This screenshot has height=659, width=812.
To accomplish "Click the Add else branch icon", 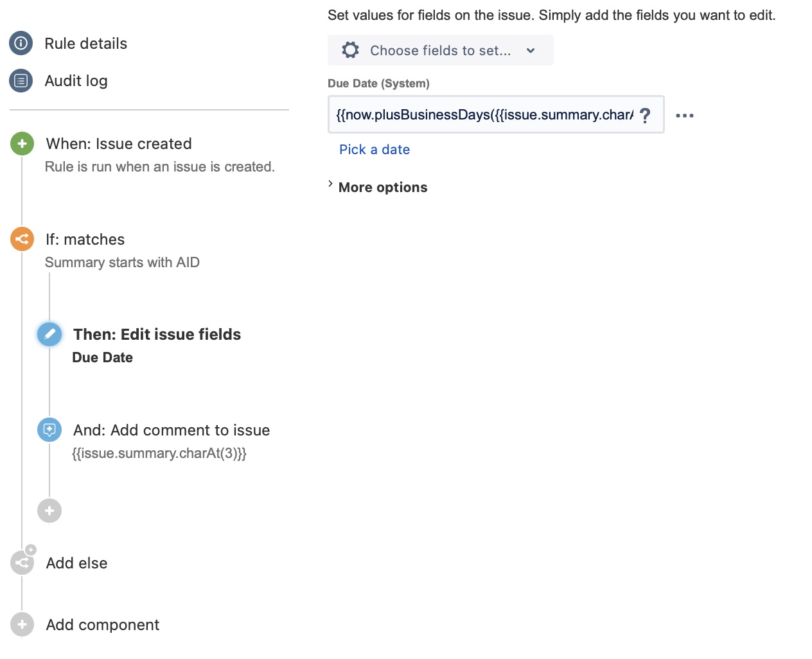I will 22,563.
